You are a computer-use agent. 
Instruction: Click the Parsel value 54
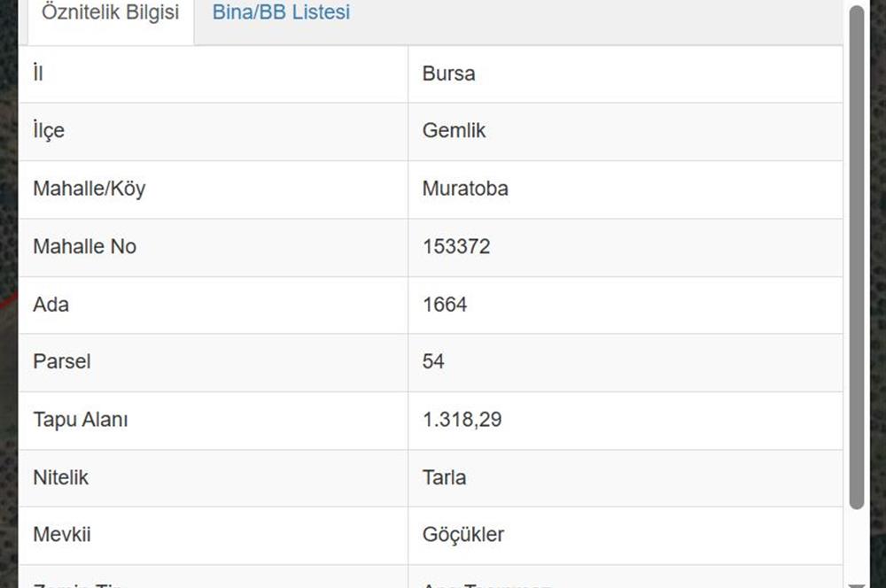coord(433,361)
